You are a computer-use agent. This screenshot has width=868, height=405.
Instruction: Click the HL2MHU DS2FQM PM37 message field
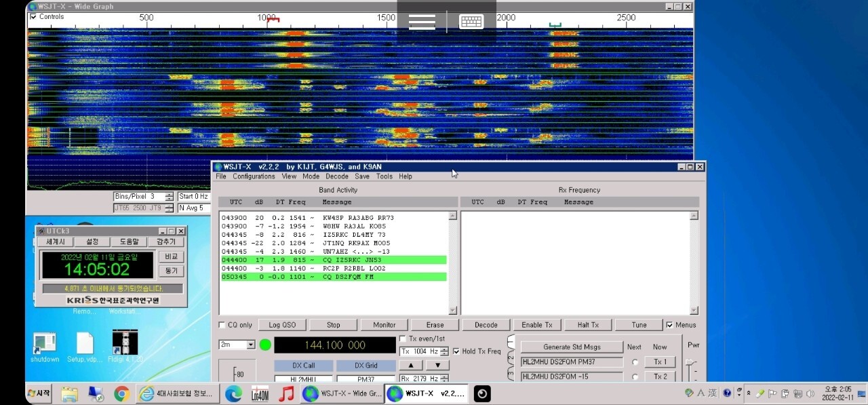tap(572, 362)
